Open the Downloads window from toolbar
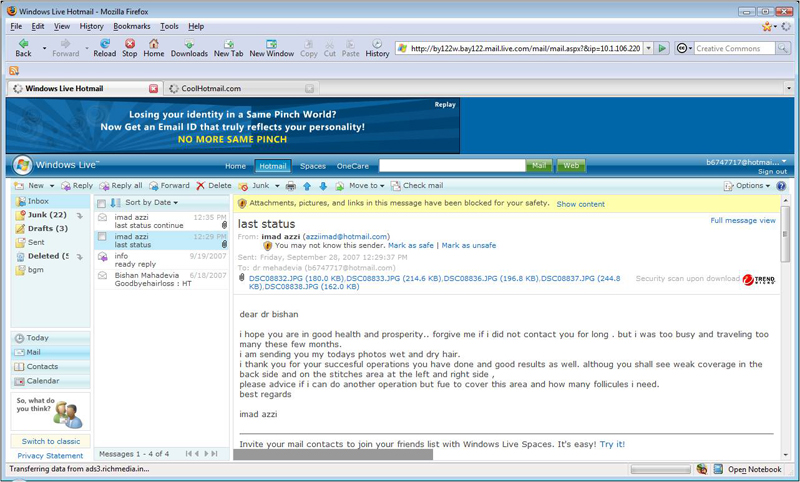800x482 pixels. point(189,47)
